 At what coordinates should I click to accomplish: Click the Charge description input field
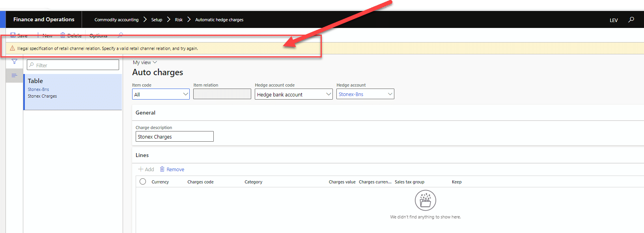pos(175,137)
